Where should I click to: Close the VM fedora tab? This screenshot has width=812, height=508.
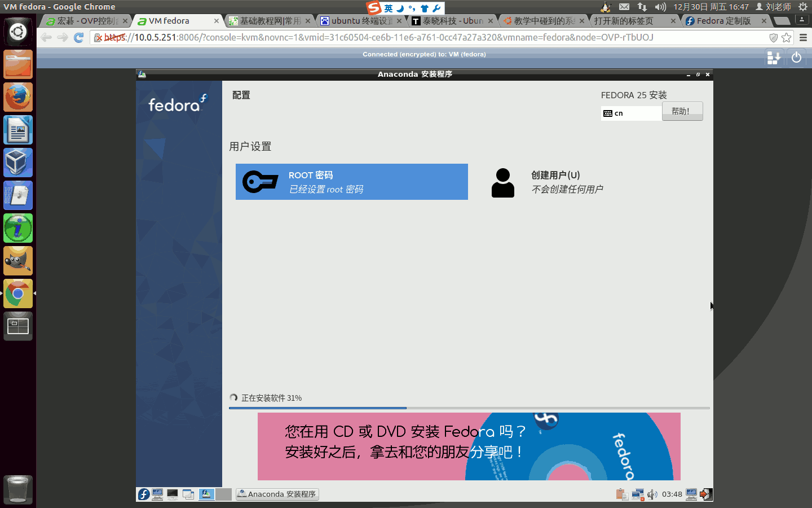click(x=217, y=21)
